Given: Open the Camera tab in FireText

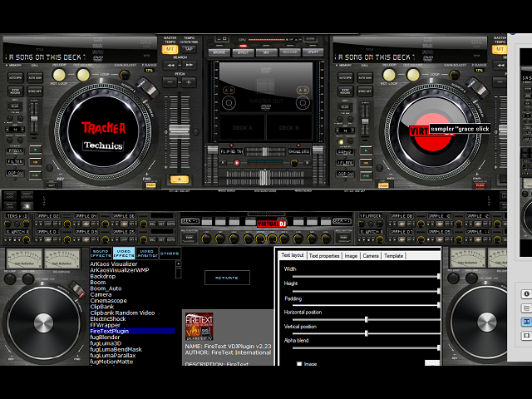Looking at the screenshot, I should [x=371, y=256].
